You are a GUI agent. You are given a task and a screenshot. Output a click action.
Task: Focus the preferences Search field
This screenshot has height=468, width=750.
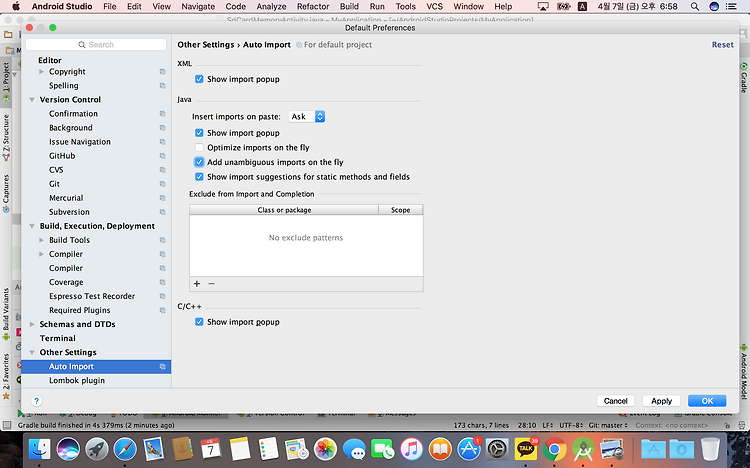click(x=96, y=45)
